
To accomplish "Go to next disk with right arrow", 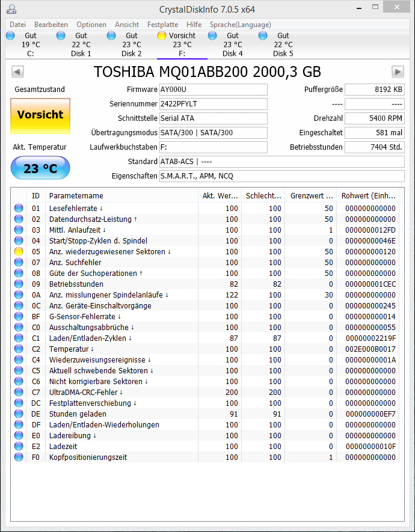I will click(x=398, y=72).
